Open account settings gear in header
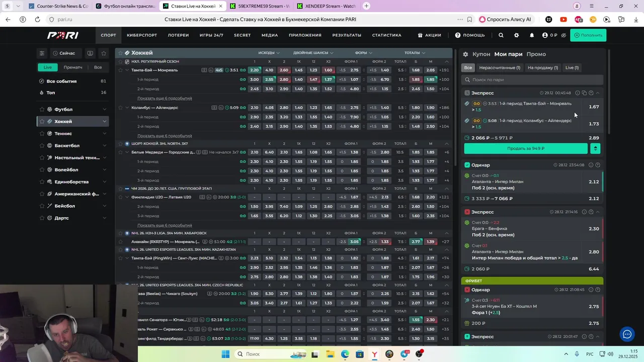Screen dimensions: 644x362 coord(516,35)
